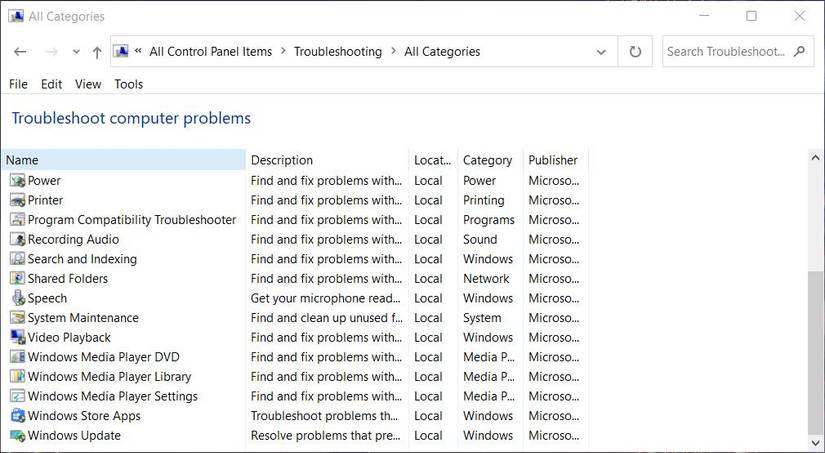Select the Shared Folders icon
The height and width of the screenshot is (453, 825).
17,279
